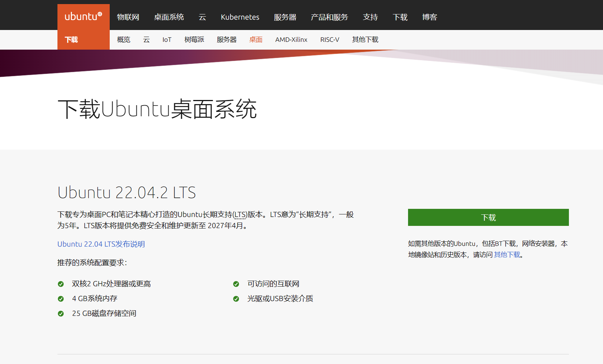Open the 桌面系统 top navigation item
This screenshot has height=364, width=603.
pos(169,17)
